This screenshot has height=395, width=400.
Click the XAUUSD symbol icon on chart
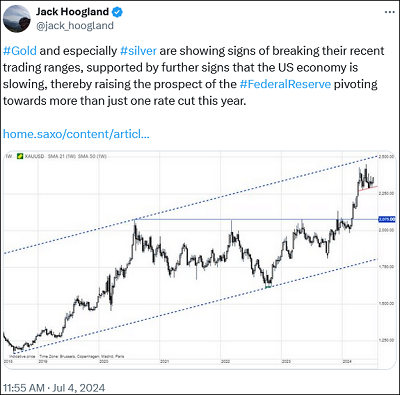tap(20, 156)
